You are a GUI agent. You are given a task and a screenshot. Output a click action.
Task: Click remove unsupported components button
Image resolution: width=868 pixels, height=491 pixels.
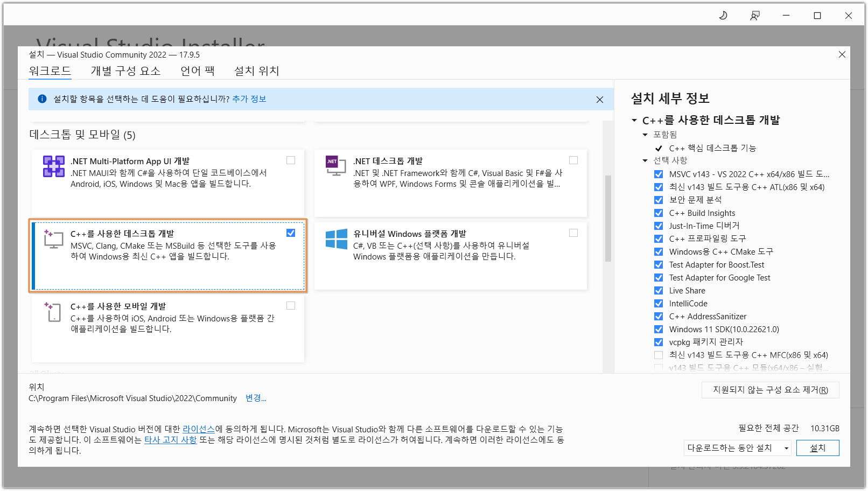[x=771, y=390]
